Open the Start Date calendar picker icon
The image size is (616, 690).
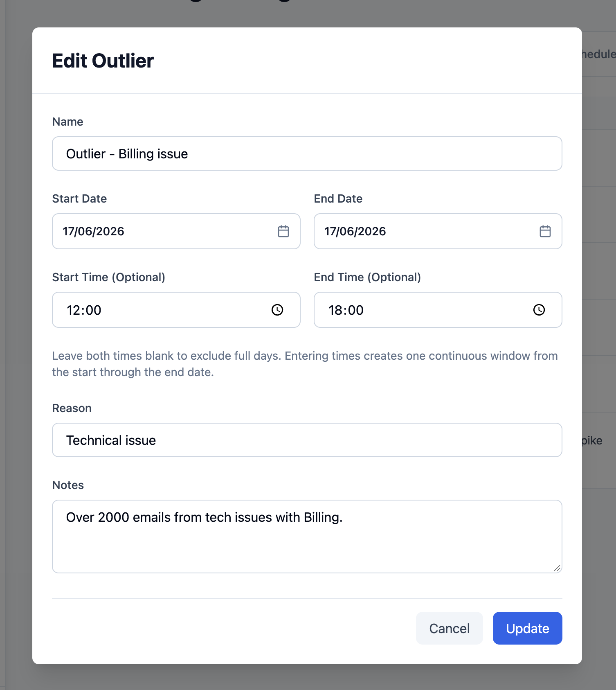pyautogui.click(x=283, y=231)
